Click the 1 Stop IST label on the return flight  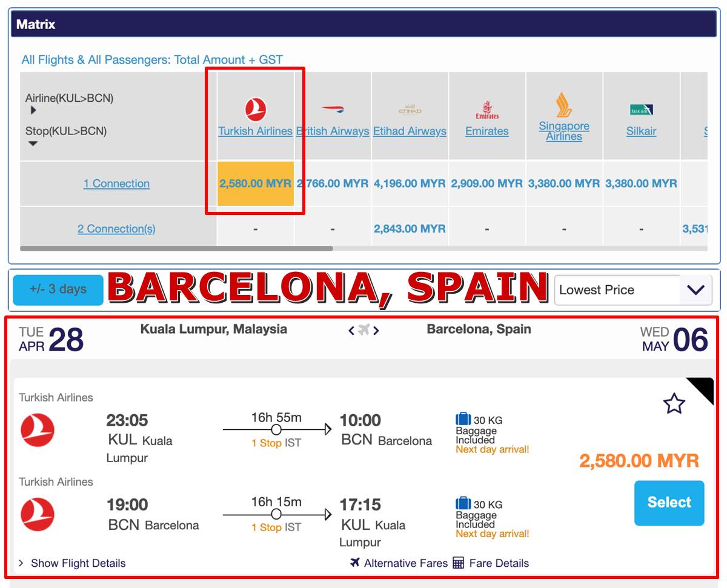[276, 527]
